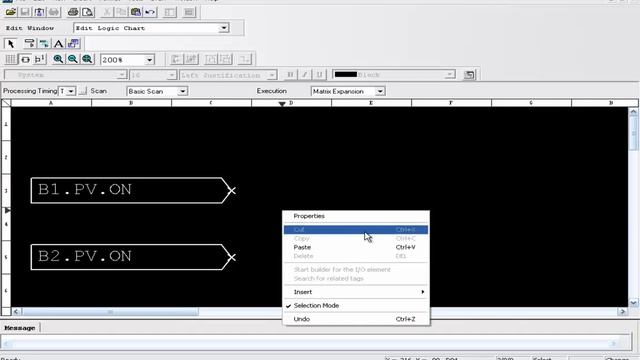640x360 pixels.
Task: Click the blue download icon next to Save
Action: (x=39, y=12)
